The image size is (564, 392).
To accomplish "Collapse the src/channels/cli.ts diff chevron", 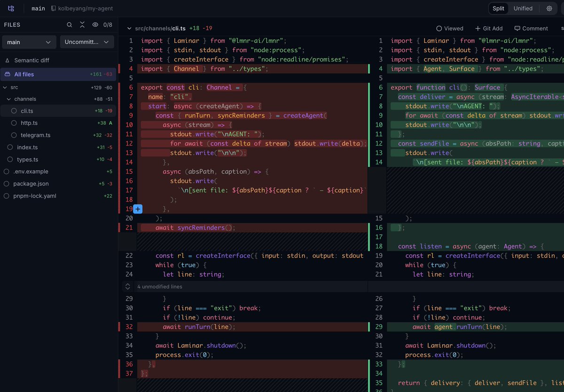I will coord(130,29).
